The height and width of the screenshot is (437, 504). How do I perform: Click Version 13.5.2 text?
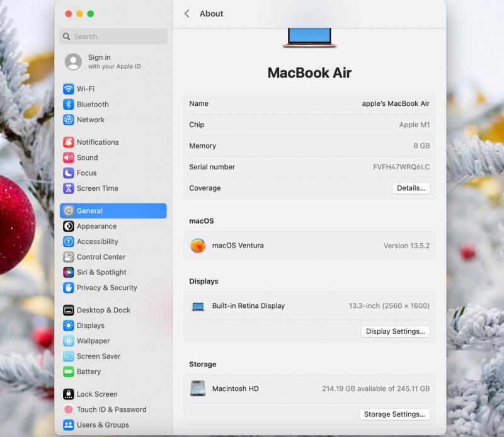coord(406,246)
